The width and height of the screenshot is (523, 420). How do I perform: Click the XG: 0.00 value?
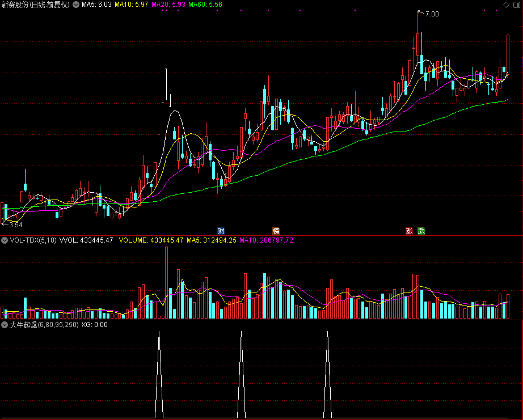(94, 325)
